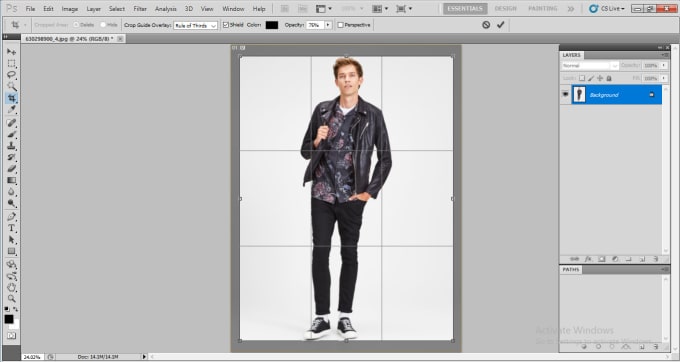Screen dimensions: 680x362
Task: Toggle Lock image pixels
Action: pos(591,78)
